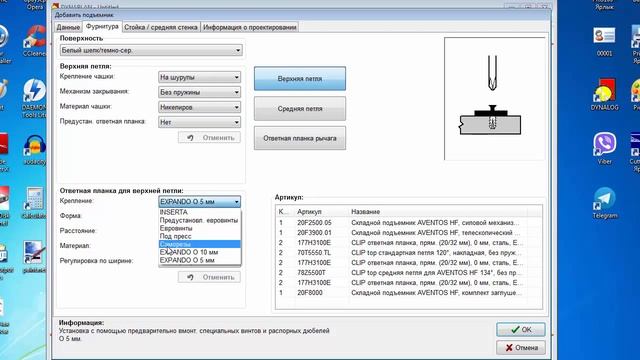Confirm with the OK button
The width and height of the screenshot is (640, 360).
[521, 329]
